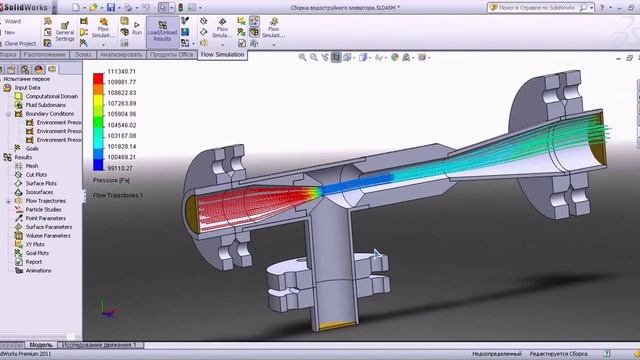
Task: Click the dark blue band of the pressure legend
Action: tap(98, 164)
